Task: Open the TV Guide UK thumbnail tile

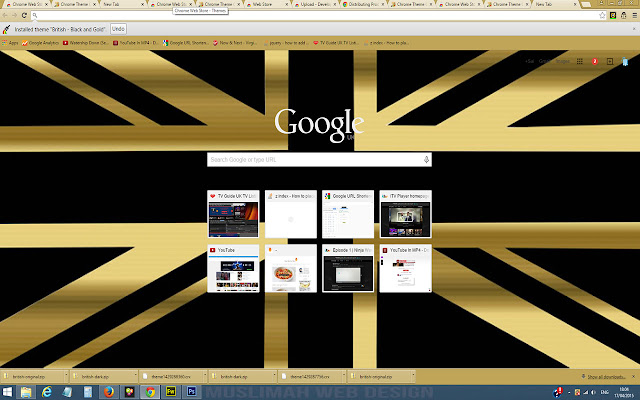Action: [x=233, y=214]
